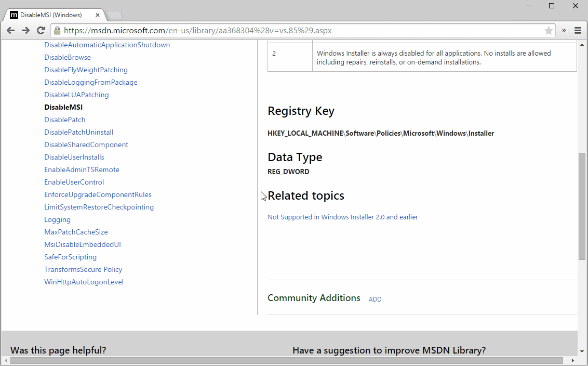Click the vertical scrollbar up arrow

[582, 44]
